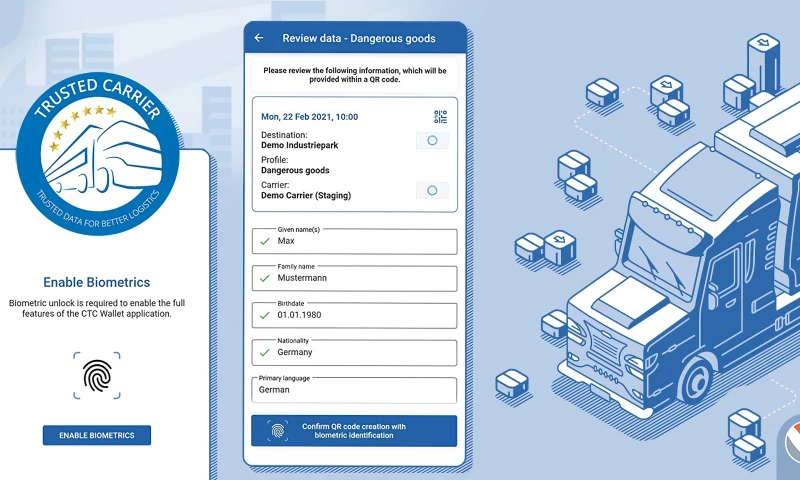The height and width of the screenshot is (480, 800).
Task: Click the 'Please review the following information' notice
Action: (355, 75)
